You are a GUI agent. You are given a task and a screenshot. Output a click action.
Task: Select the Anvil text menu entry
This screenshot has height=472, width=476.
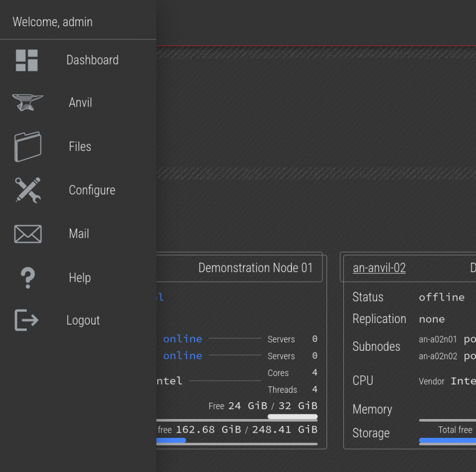coord(80,103)
